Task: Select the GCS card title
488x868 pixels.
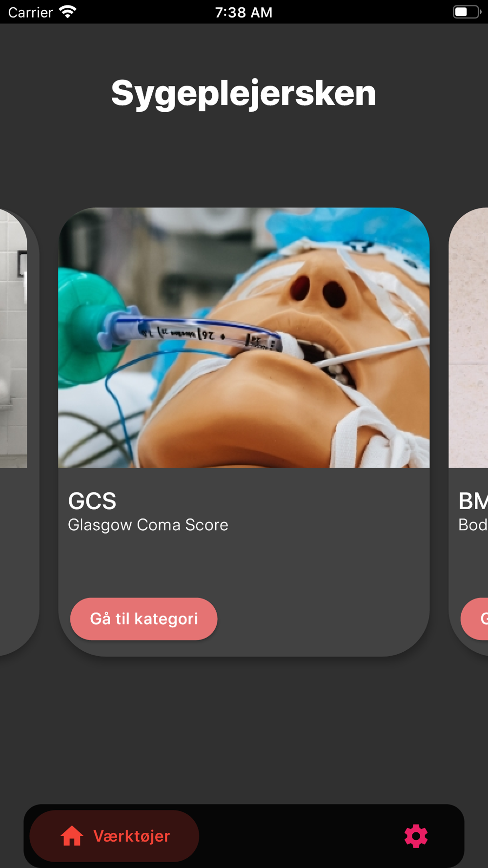Action: pos(92,501)
